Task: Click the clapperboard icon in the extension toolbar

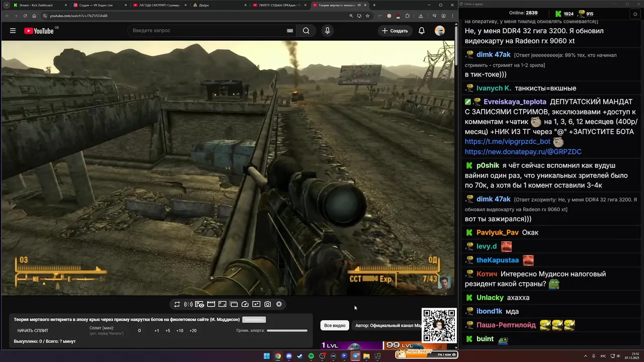Action: point(211,304)
